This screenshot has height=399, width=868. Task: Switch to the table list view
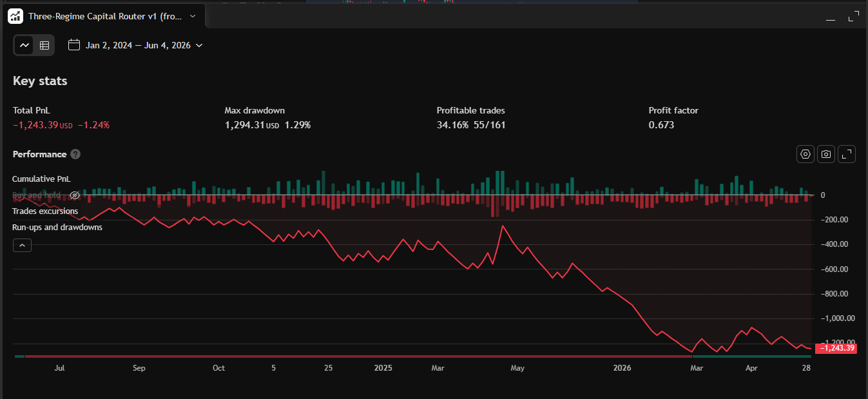[x=44, y=45]
